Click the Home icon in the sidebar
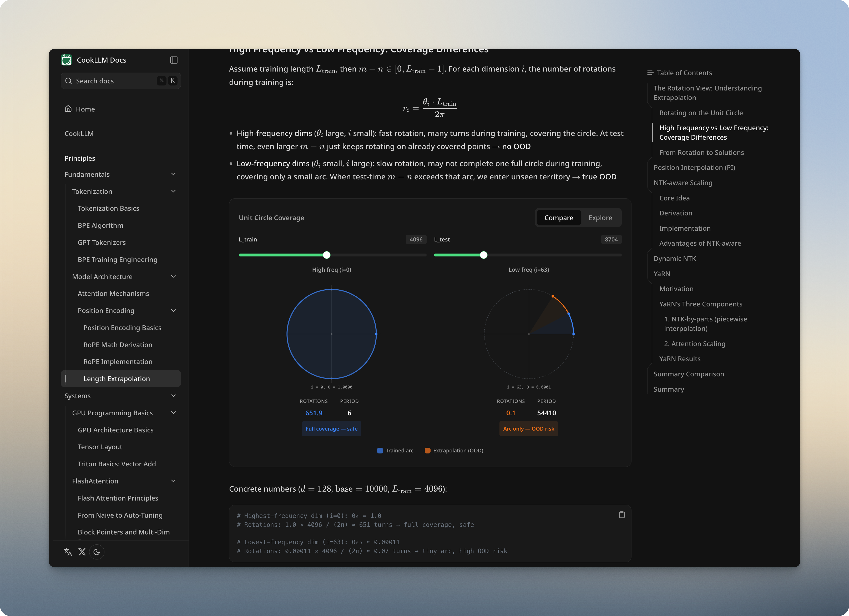This screenshot has width=849, height=616. [68, 109]
